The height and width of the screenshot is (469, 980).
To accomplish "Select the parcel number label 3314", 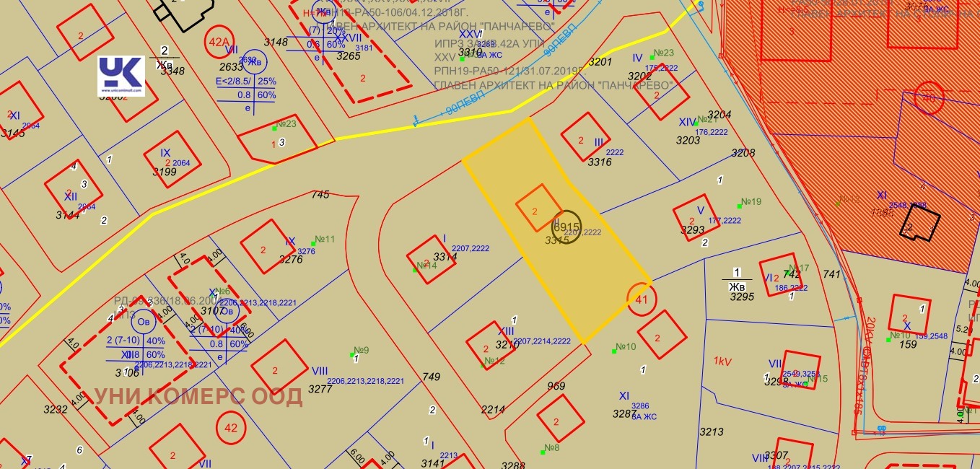I will click(445, 256).
